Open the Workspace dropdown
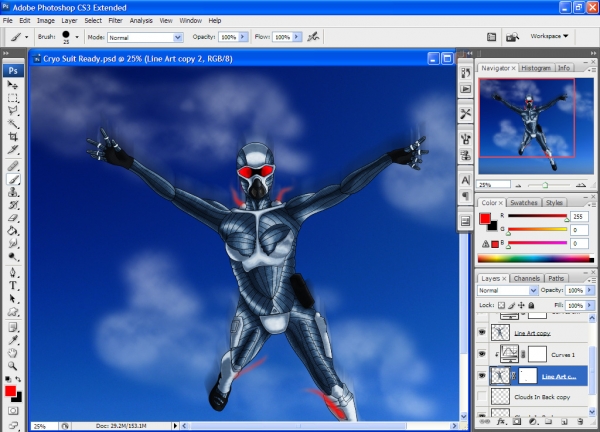The height and width of the screenshot is (432, 600). pyautogui.click(x=549, y=36)
